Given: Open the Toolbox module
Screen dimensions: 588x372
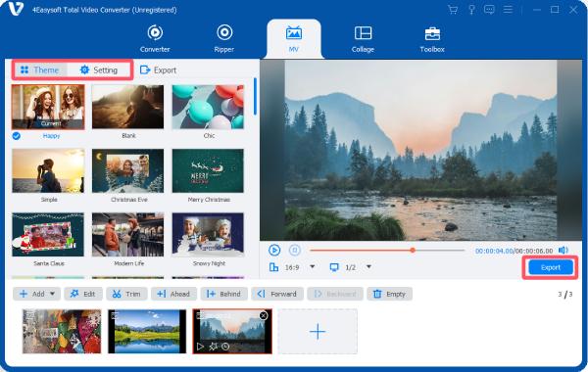Looking at the screenshot, I should (x=432, y=38).
